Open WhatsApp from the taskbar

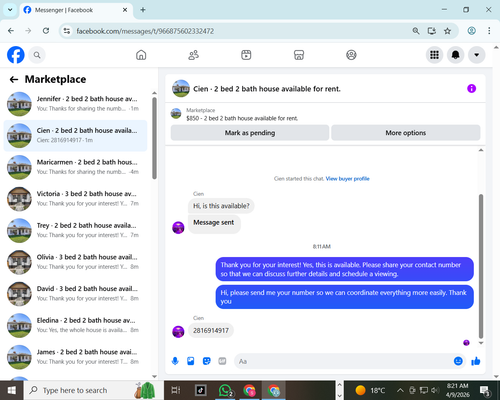point(225,390)
